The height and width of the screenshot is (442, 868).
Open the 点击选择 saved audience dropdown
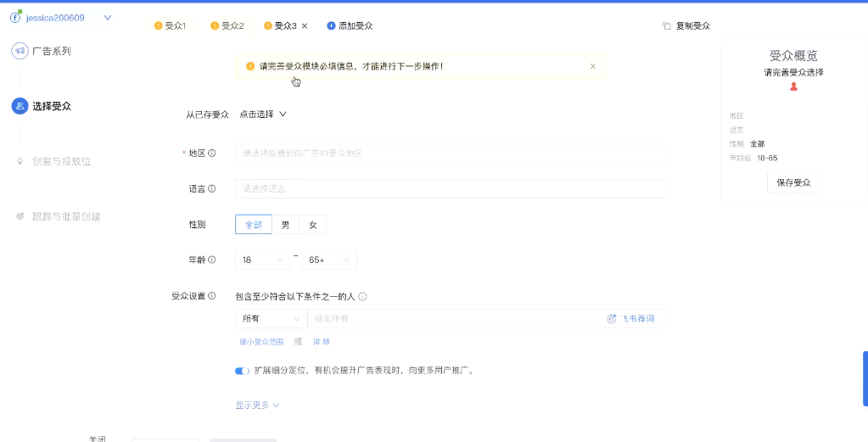(263, 115)
